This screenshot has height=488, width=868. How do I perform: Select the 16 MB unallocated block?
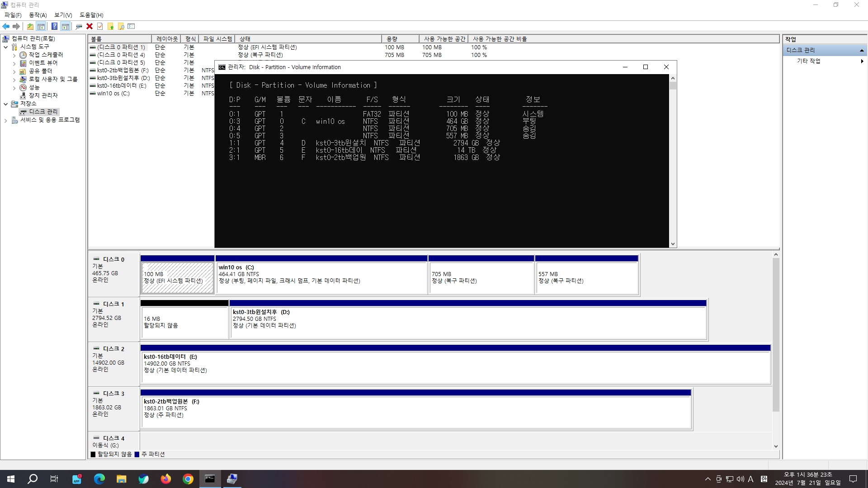(184, 319)
